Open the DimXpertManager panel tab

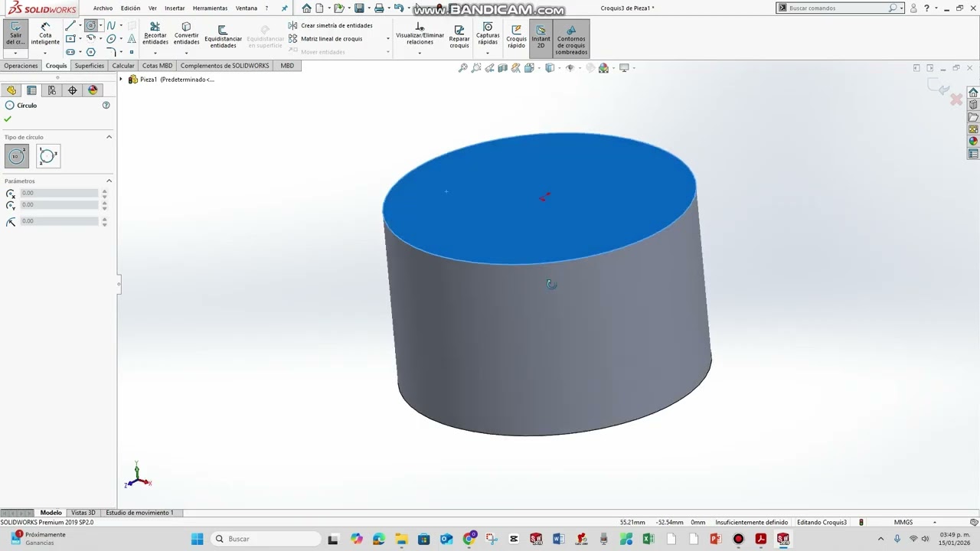coord(72,90)
